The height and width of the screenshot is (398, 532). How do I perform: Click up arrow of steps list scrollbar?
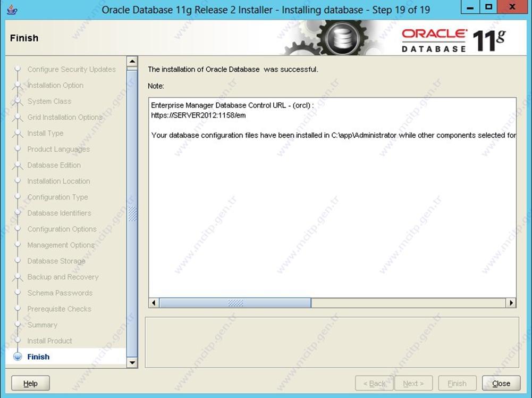coord(132,62)
